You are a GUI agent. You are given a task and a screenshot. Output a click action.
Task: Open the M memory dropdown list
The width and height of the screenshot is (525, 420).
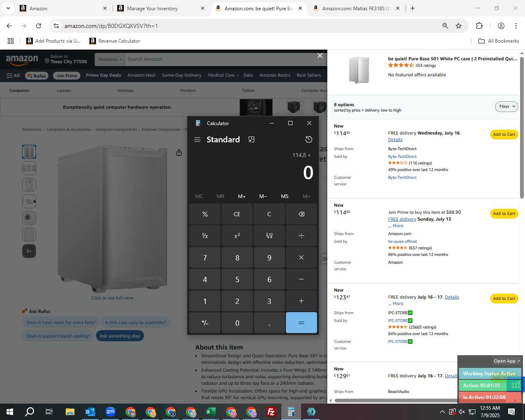pyautogui.click(x=306, y=196)
